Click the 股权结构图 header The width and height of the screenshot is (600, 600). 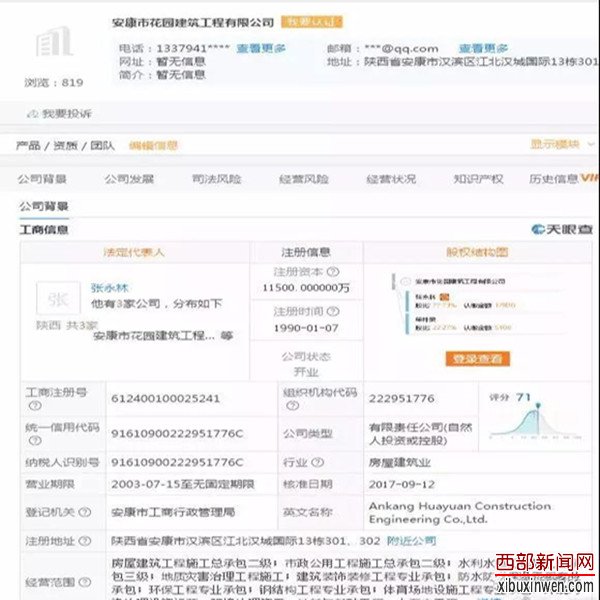(x=477, y=252)
